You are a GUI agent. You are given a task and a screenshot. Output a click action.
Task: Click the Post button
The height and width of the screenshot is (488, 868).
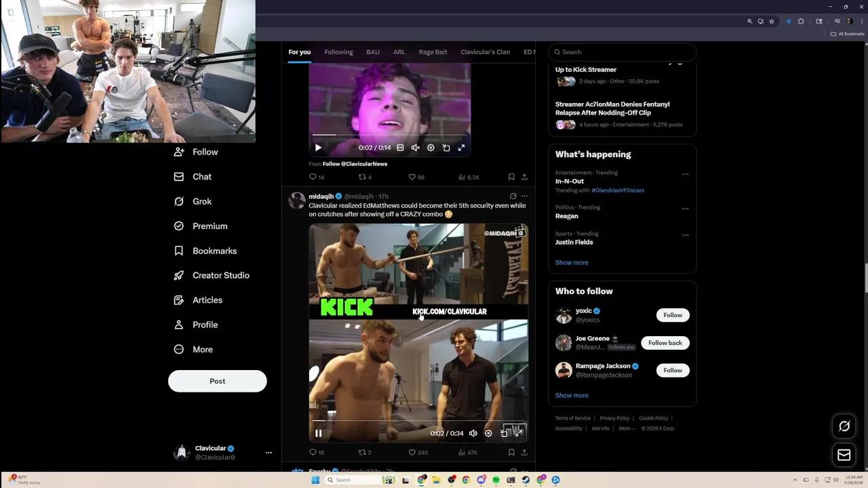217,381
